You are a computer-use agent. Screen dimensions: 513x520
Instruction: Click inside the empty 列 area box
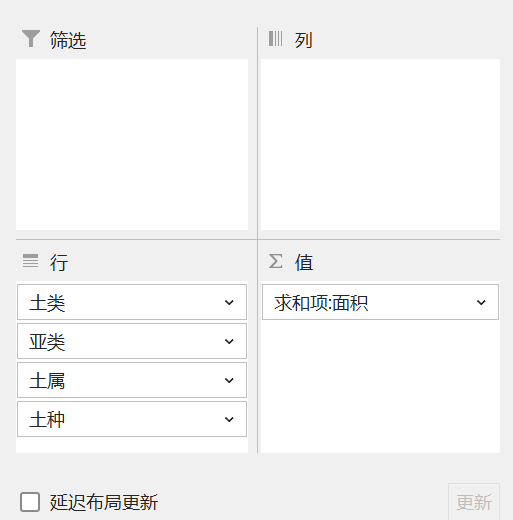coord(380,144)
